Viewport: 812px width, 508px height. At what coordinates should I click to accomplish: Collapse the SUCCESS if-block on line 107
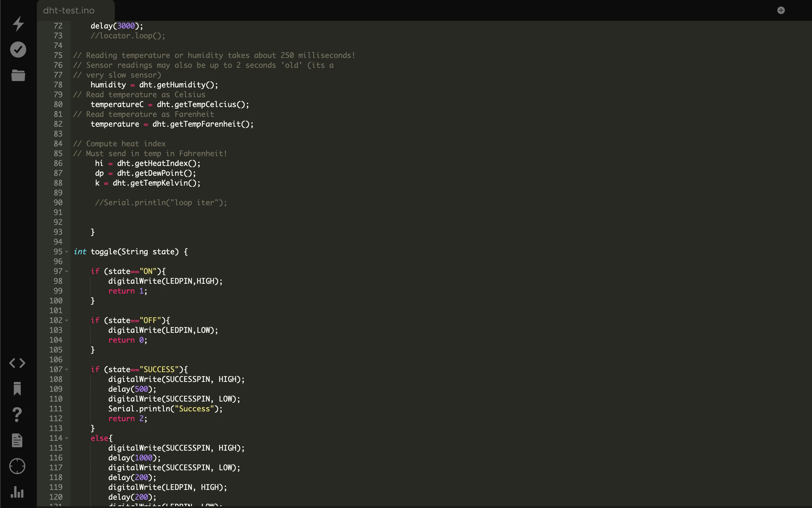(x=67, y=369)
